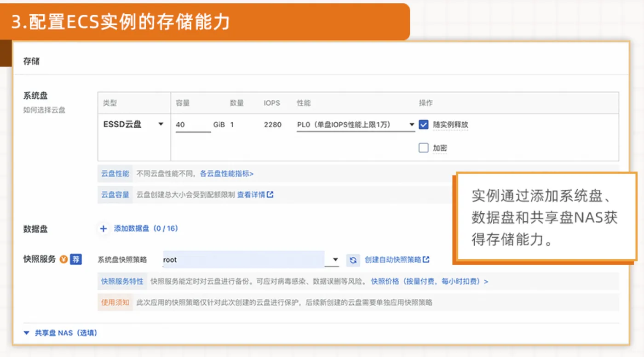Click the external link icon after 查看详情
The image size is (644, 357).
[x=270, y=195]
